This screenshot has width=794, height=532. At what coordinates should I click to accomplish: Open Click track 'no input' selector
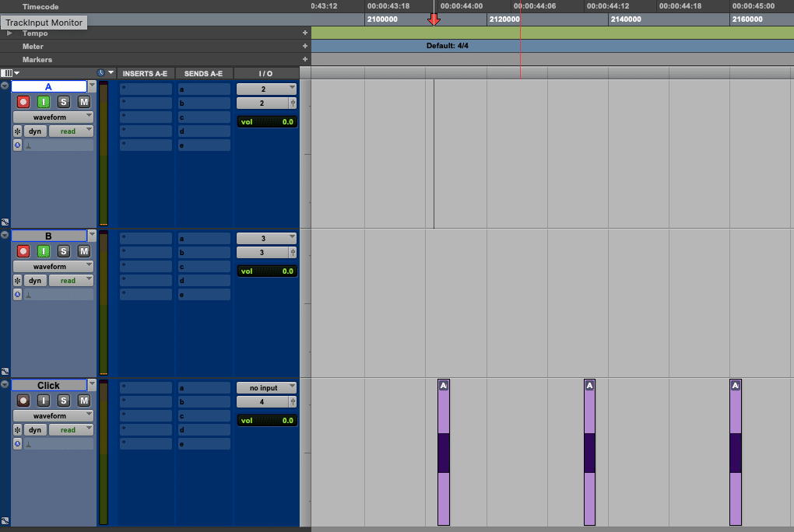pos(266,388)
